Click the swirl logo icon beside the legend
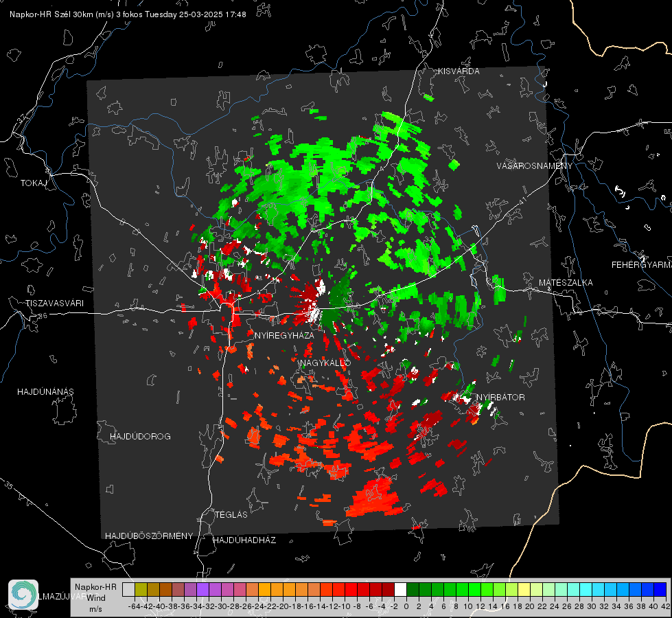This screenshot has width=672, height=618. pyautogui.click(x=23, y=595)
